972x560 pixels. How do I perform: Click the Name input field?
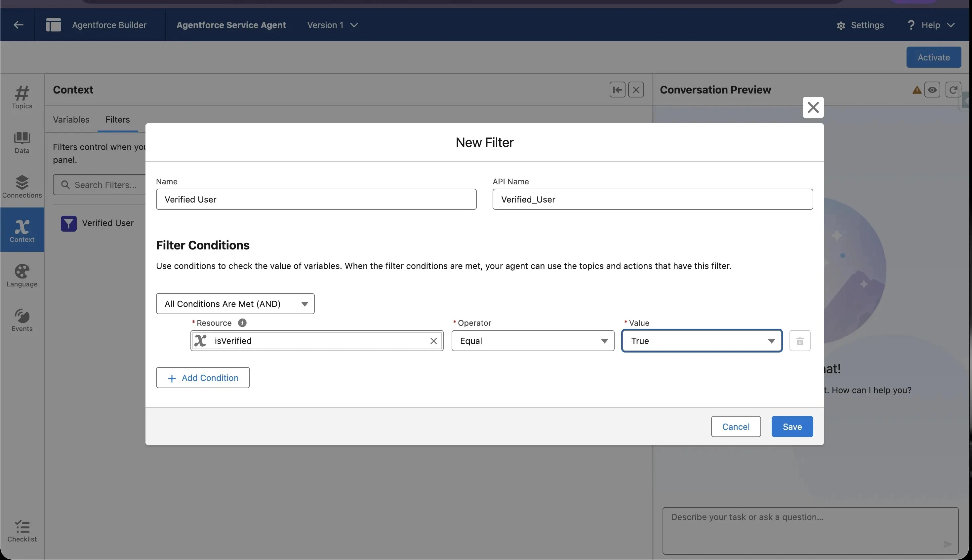[316, 199]
